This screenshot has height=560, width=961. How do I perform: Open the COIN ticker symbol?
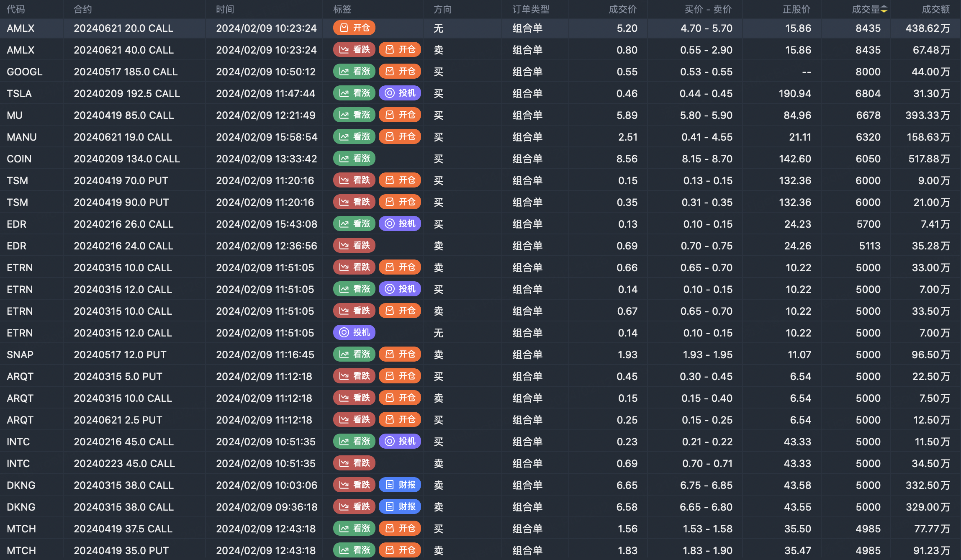(x=19, y=159)
